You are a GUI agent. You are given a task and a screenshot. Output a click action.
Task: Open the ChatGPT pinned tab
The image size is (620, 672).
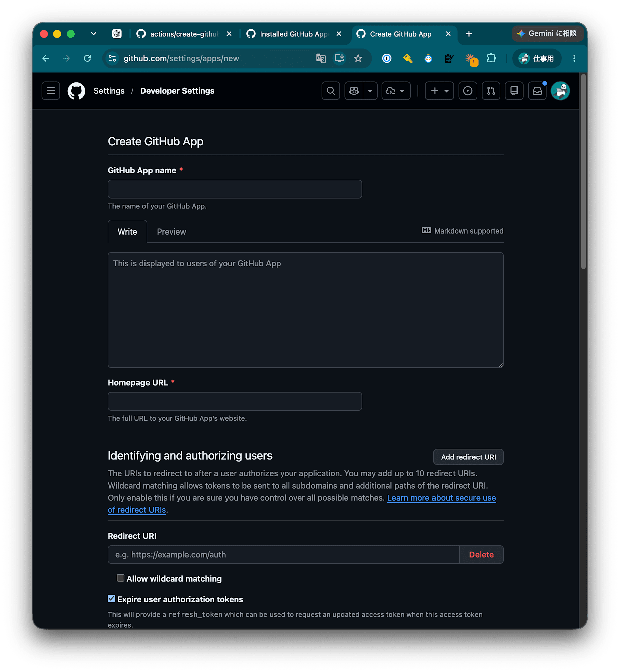coord(117,34)
